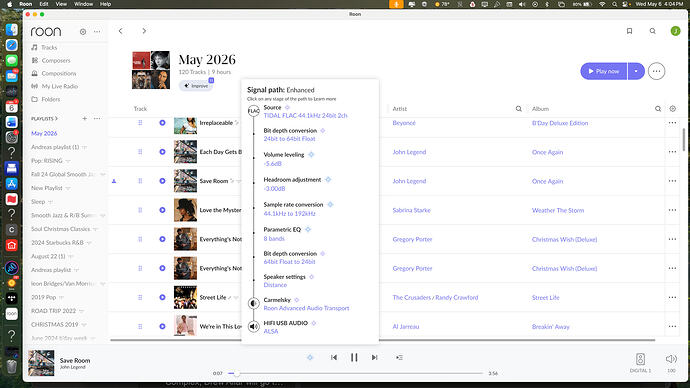Open the Playlists section ellipsis menu

pos(97,118)
